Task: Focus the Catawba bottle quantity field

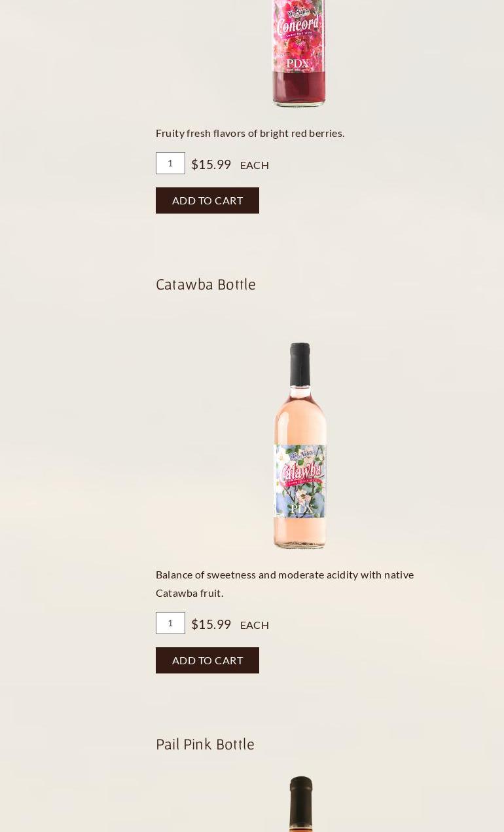Action: [170, 623]
